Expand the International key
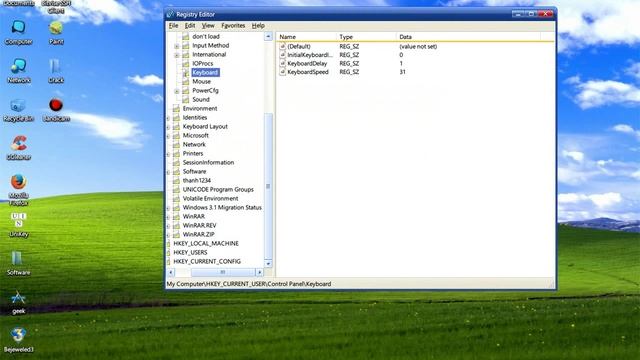This screenshot has width=640, height=360. (x=177, y=55)
